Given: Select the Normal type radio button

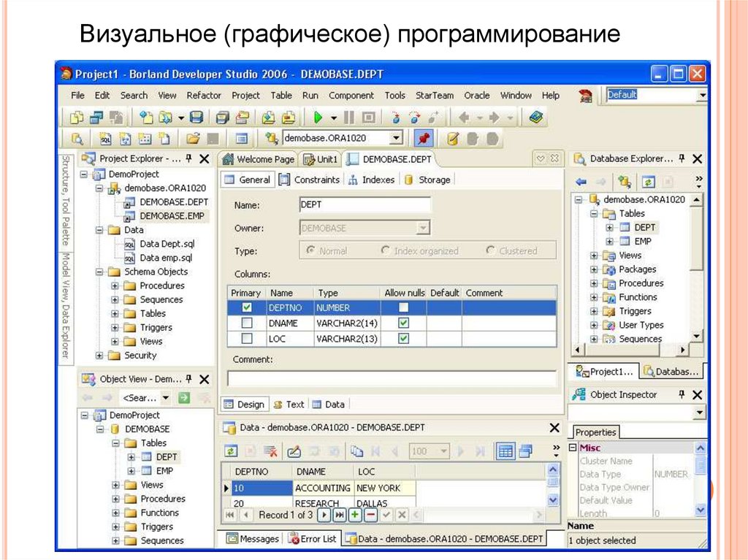Looking at the screenshot, I should tap(310, 250).
